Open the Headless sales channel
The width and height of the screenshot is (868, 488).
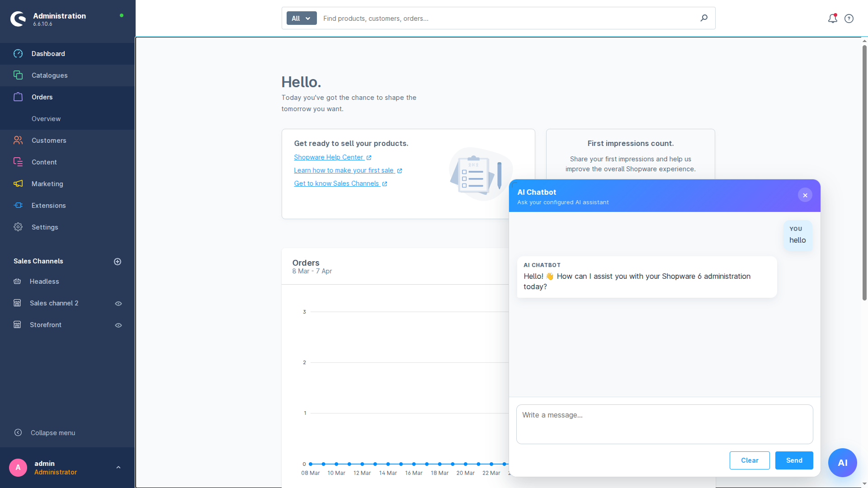(x=44, y=282)
